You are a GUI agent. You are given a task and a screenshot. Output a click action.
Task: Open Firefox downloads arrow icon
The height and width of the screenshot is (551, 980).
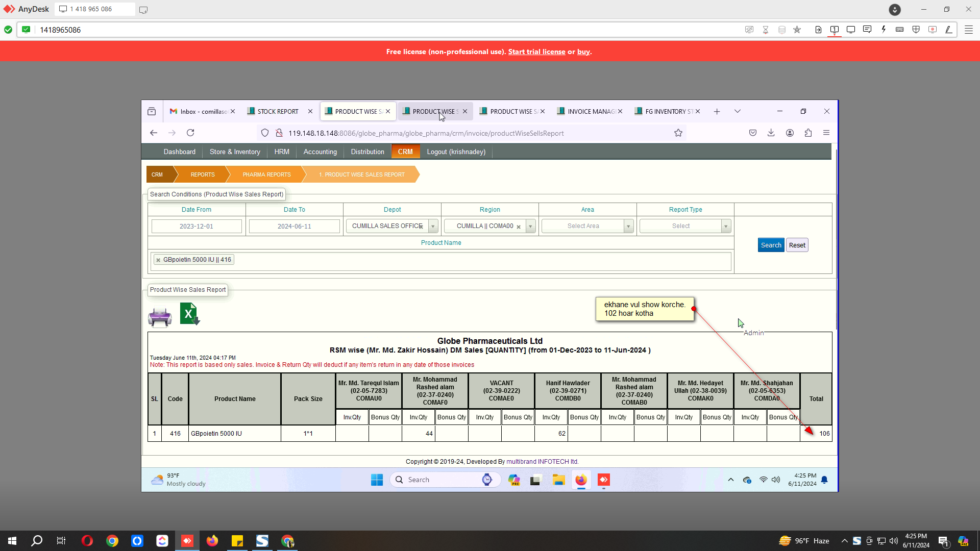771,133
